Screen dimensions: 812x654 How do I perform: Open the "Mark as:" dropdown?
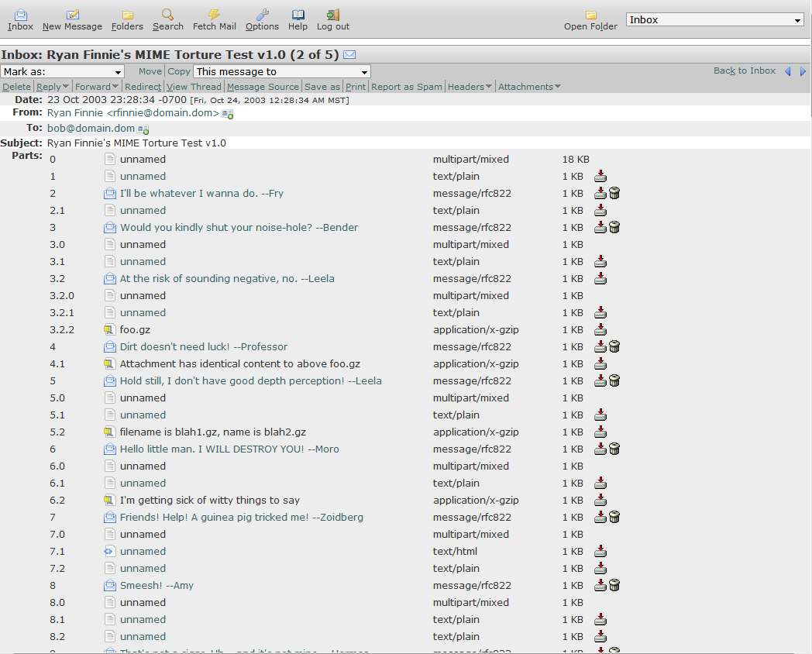click(x=62, y=71)
